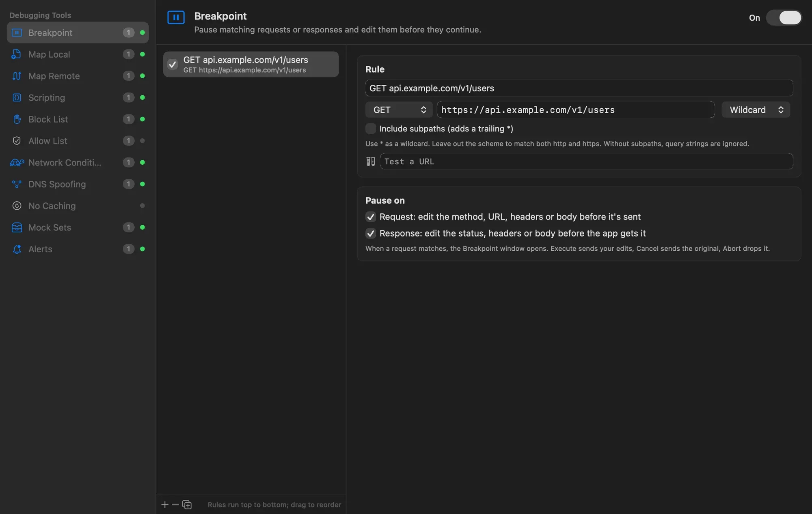Screen dimensions: 812x514
Task: Open the Wildcard match type dropdown
Action: point(756,110)
